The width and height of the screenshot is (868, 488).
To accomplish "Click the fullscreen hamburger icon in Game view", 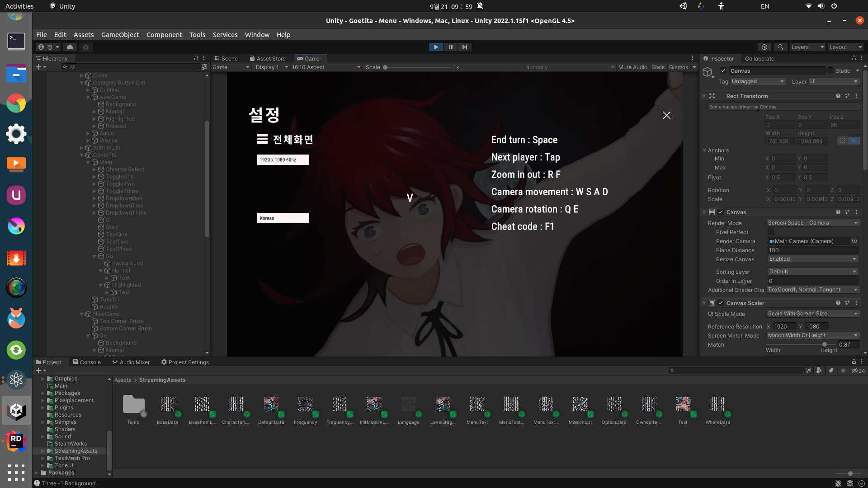I will pyautogui.click(x=262, y=139).
